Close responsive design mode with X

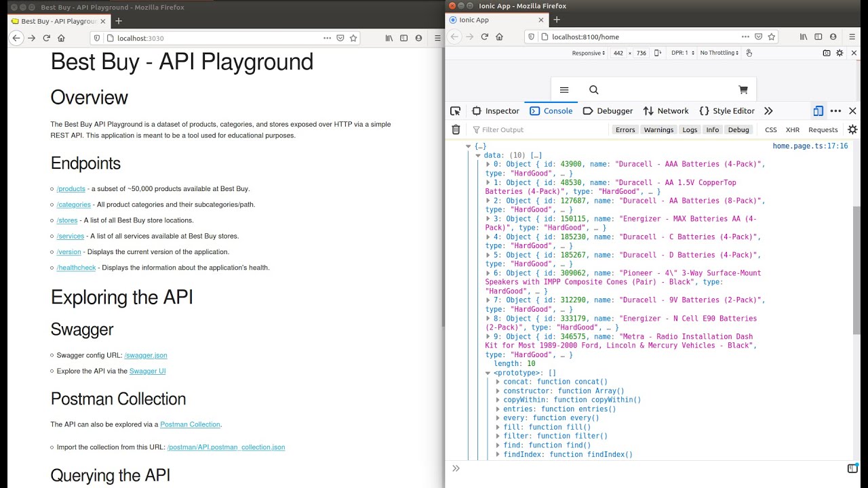coord(852,53)
